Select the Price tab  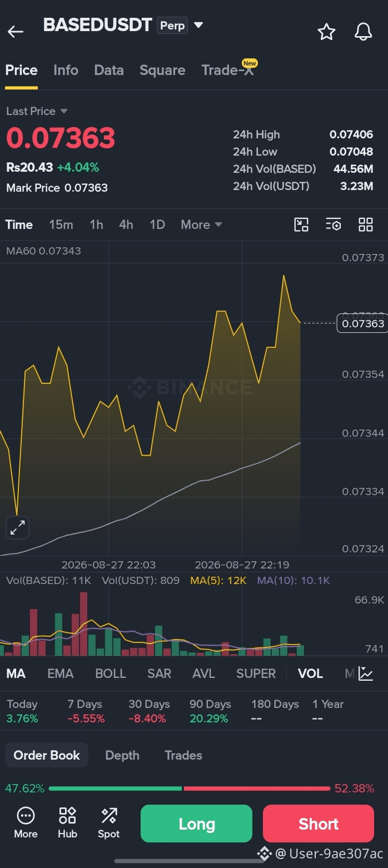coord(22,71)
